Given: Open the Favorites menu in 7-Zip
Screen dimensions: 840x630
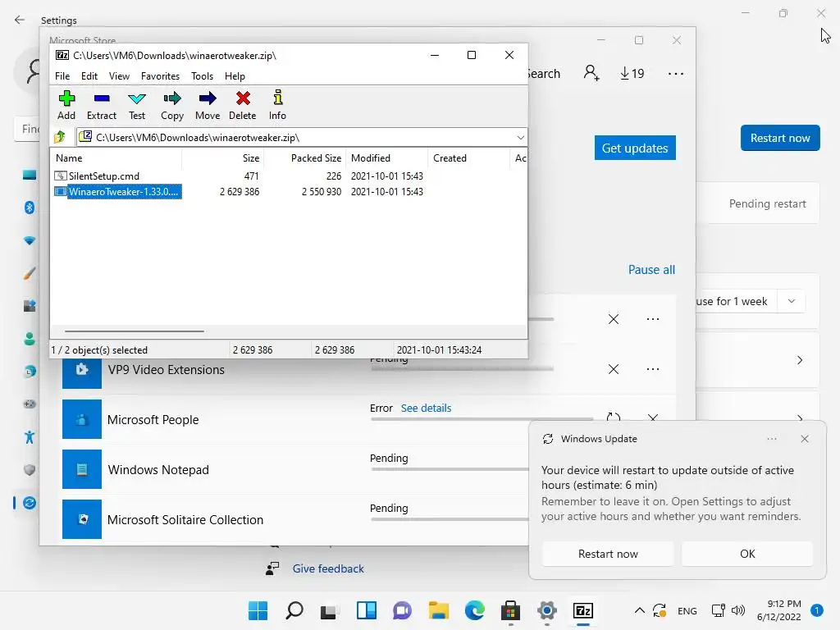Looking at the screenshot, I should [x=160, y=76].
